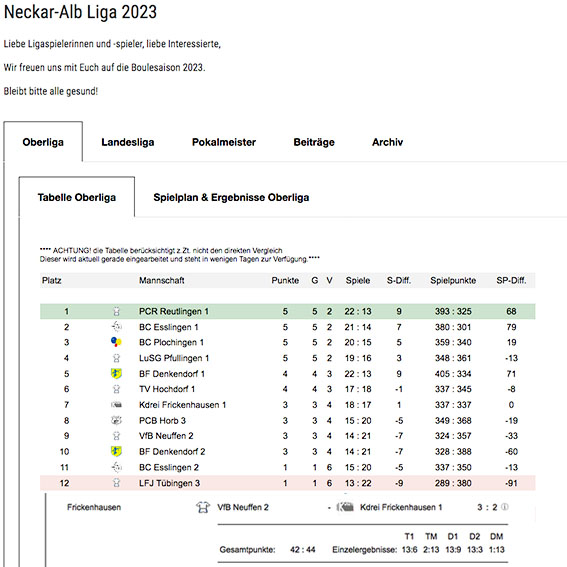Click the BC Esslingen 2 team logo
The image size is (567, 567).
click(x=116, y=467)
